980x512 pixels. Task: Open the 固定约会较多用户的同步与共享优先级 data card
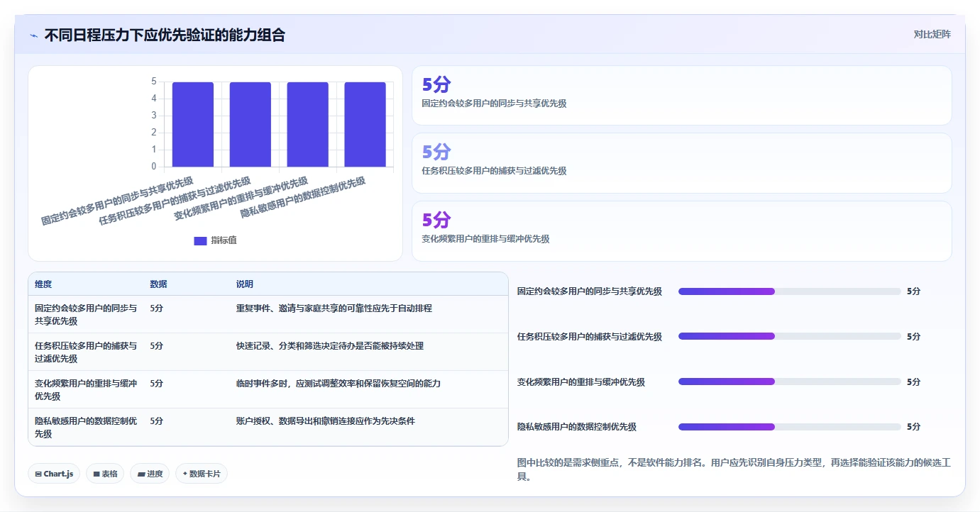coord(681,96)
